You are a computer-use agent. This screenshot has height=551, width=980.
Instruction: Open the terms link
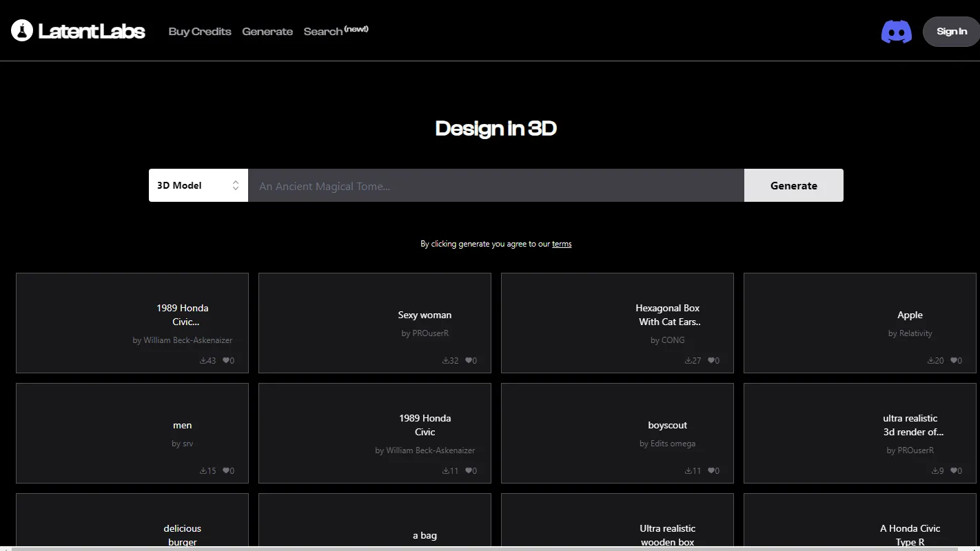click(x=562, y=243)
